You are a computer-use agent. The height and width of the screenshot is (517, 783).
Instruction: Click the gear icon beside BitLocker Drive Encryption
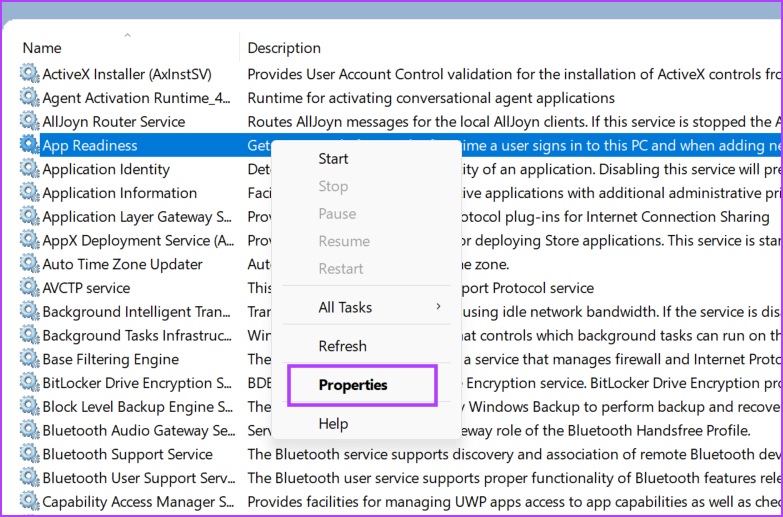pos(29,383)
